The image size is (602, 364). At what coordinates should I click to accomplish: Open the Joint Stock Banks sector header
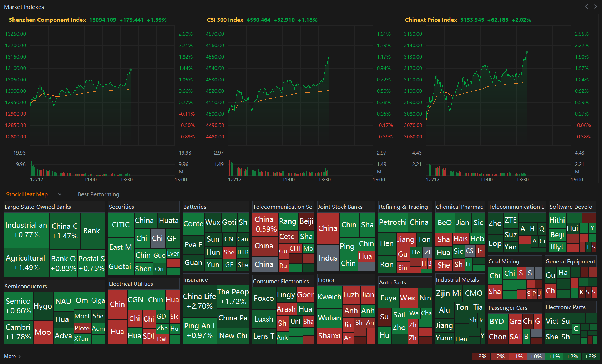coord(346,207)
